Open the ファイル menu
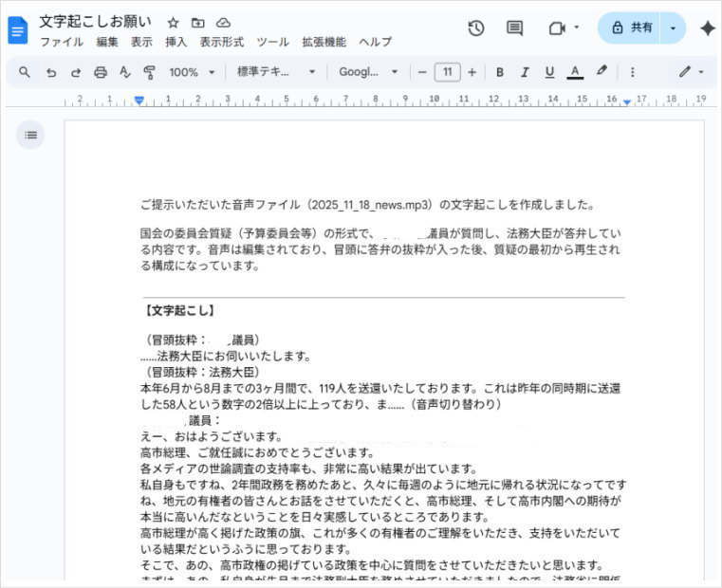 pos(61,43)
